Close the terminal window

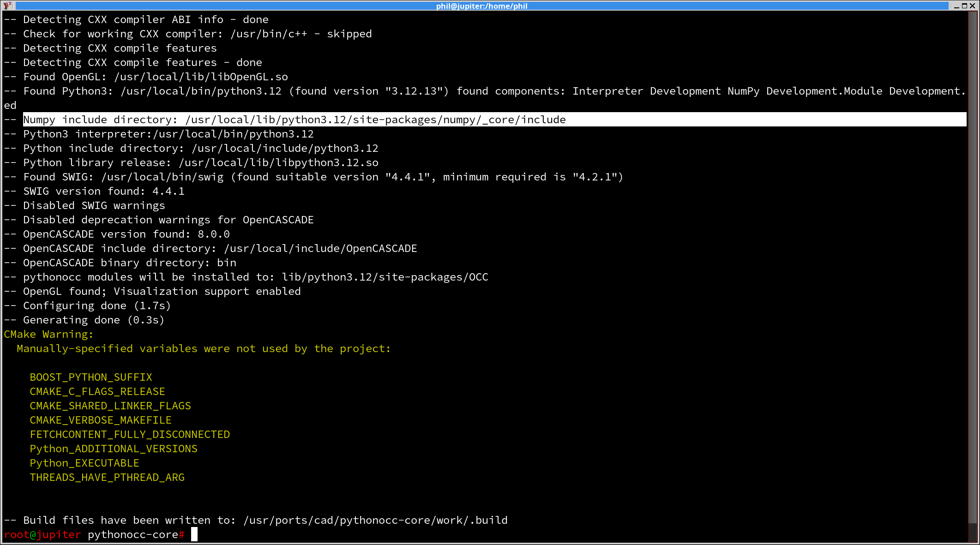972,6
